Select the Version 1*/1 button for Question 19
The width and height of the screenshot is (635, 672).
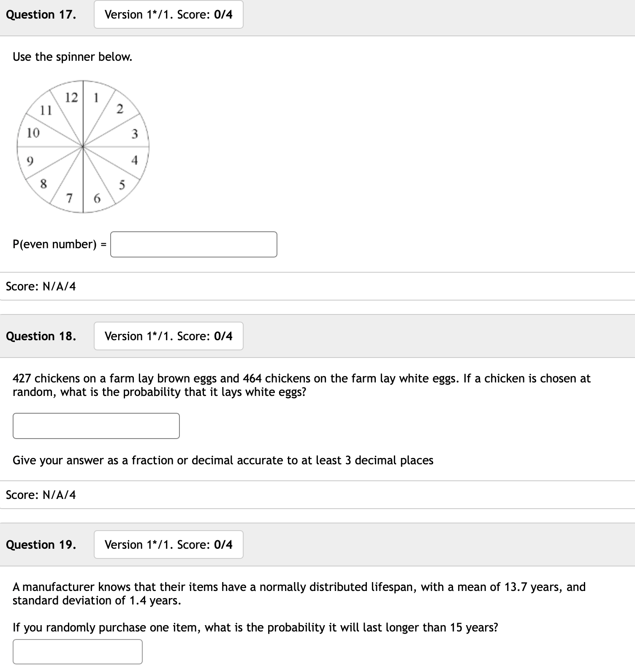[x=168, y=545]
